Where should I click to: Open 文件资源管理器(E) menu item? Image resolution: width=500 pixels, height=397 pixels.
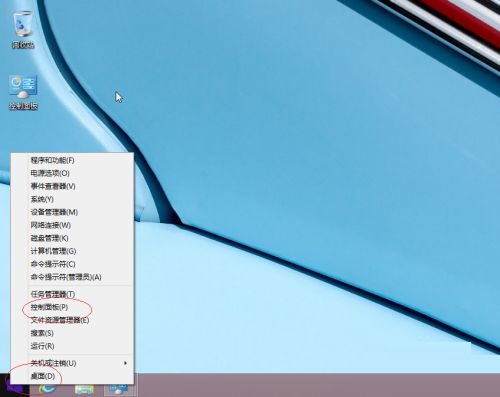(60, 320)
